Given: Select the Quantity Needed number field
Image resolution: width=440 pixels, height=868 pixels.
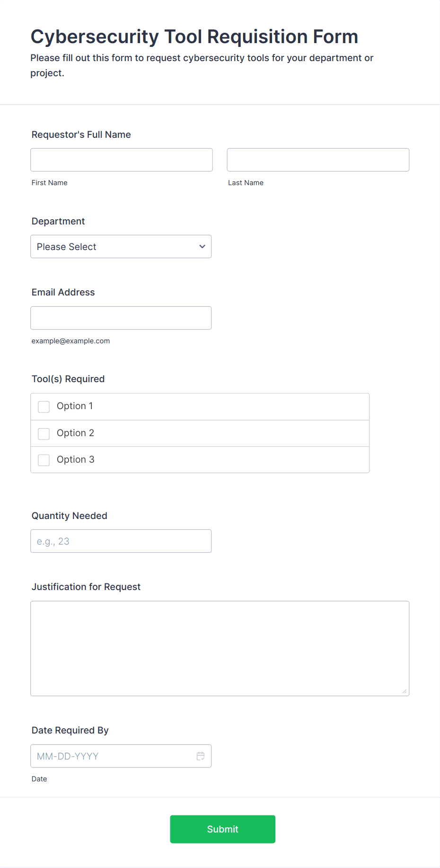Looking at the screenshot, I should pos(121,541).
